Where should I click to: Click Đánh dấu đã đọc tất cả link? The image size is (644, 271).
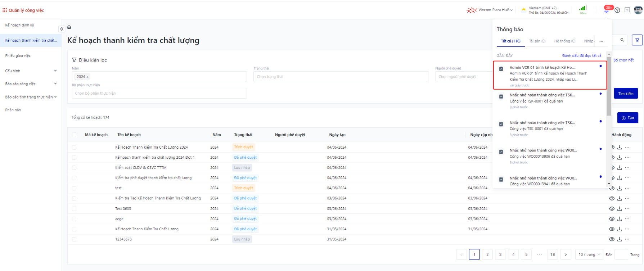pos(581,56)
